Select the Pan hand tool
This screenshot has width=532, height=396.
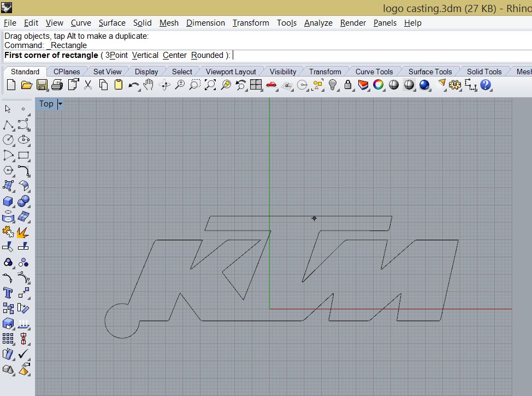[x=148, y=85]
